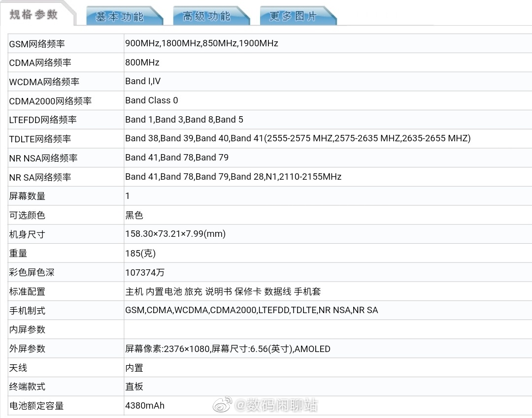Select the 彩色屏色深 label
This screenshot has height=418, width=532.
pyautogui.click(x=32, y=273)
